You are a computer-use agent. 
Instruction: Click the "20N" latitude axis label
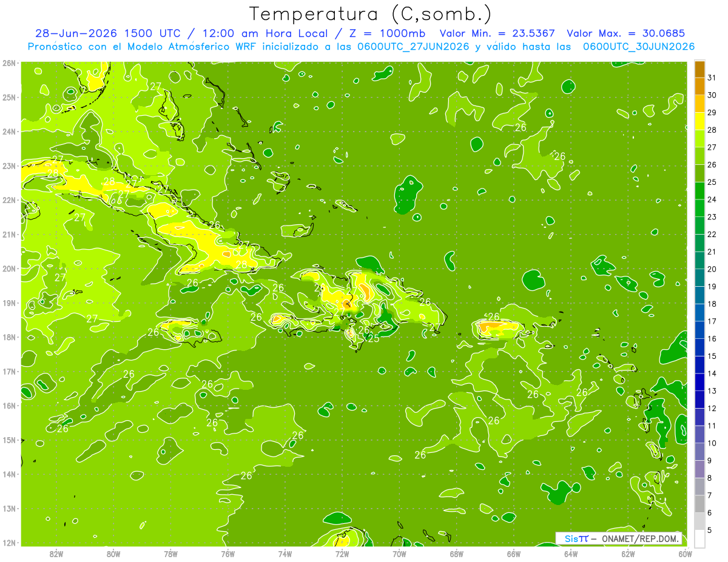coord(9,269)
